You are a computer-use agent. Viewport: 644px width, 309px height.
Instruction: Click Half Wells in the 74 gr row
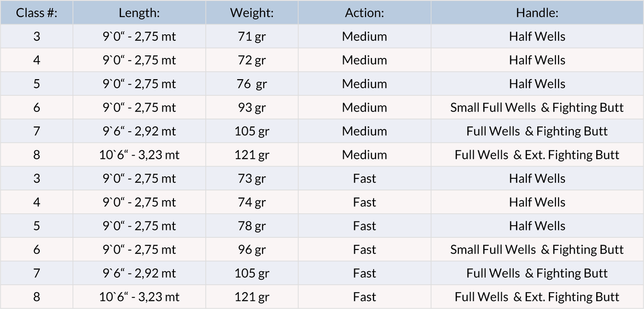537,202
